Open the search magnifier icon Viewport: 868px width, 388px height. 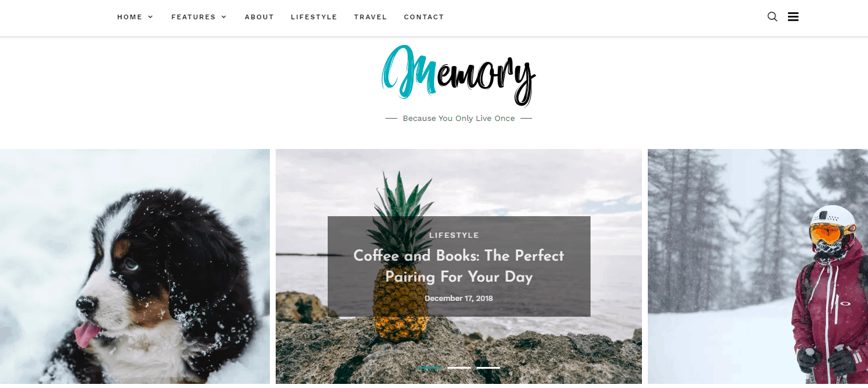coord(772,17)
